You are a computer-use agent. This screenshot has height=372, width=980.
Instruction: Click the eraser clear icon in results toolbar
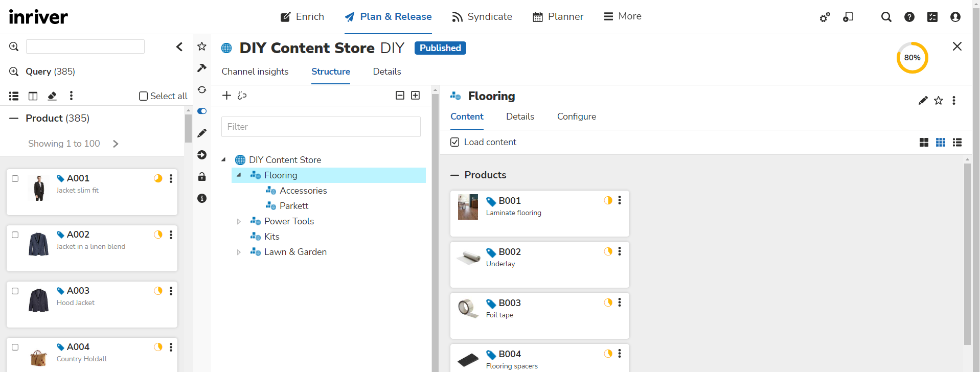pyautogui.click(x=52, y=96)
